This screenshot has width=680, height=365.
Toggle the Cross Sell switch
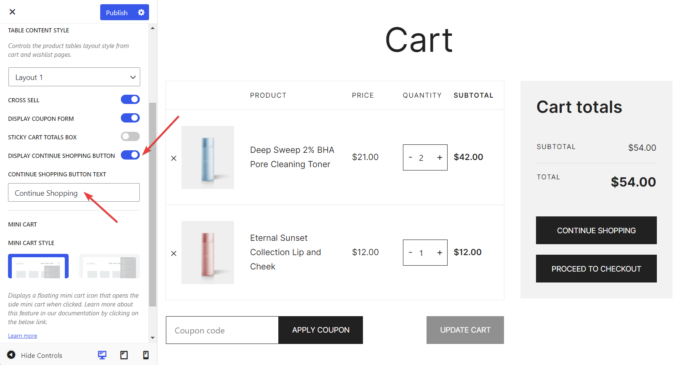130,99
